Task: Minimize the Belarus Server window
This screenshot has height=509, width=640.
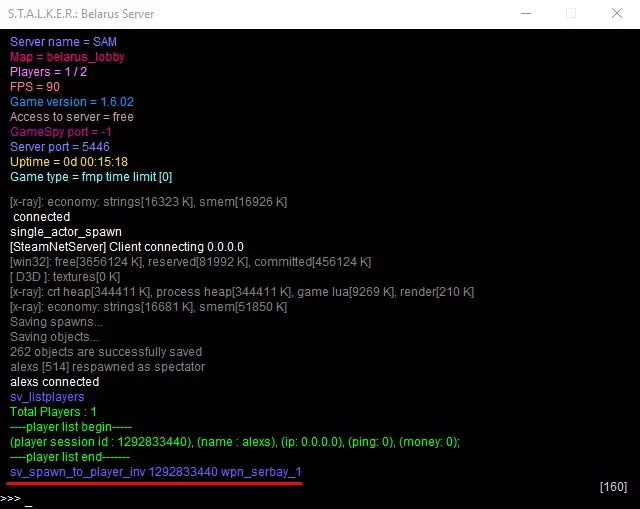Action: point(526,13)
